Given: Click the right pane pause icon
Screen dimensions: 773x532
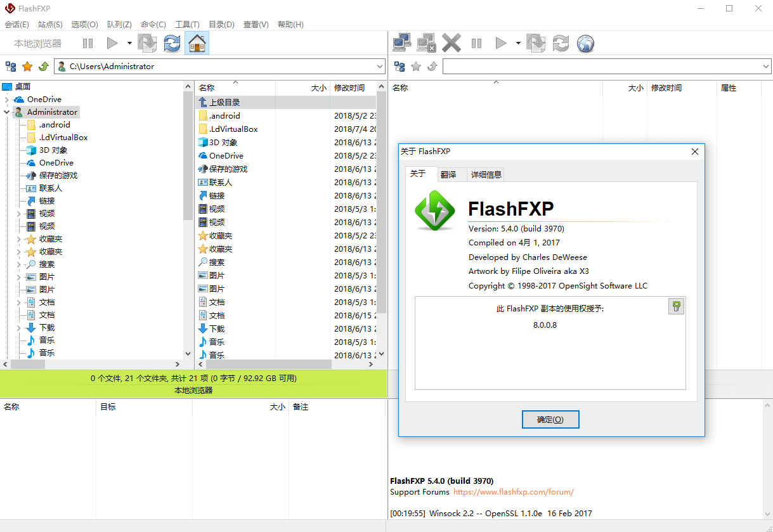Looking at the screenshot, I should coord(476,43).
